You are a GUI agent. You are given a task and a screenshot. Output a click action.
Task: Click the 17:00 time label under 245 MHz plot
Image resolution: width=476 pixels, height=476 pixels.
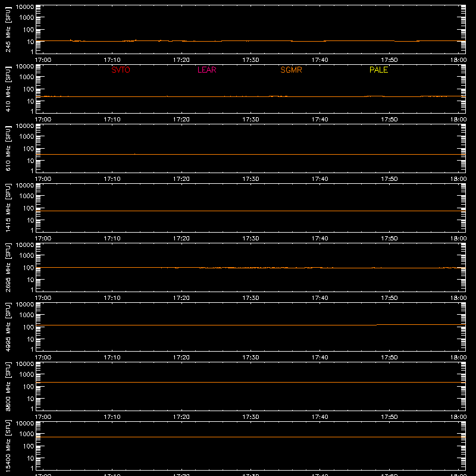pos(43,60)
